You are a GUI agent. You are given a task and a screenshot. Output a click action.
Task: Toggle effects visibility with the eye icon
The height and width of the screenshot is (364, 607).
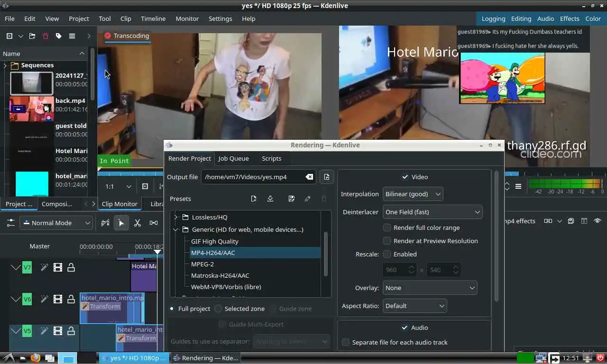tap(598, 221)
